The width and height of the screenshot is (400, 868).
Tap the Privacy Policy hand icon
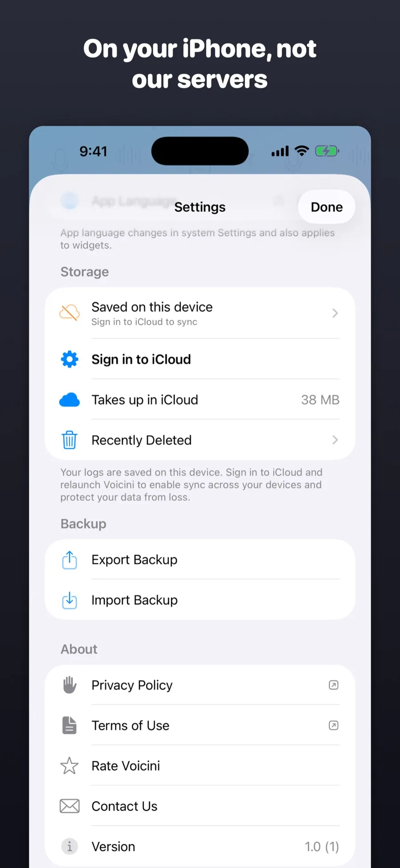[x=69, y=685]
